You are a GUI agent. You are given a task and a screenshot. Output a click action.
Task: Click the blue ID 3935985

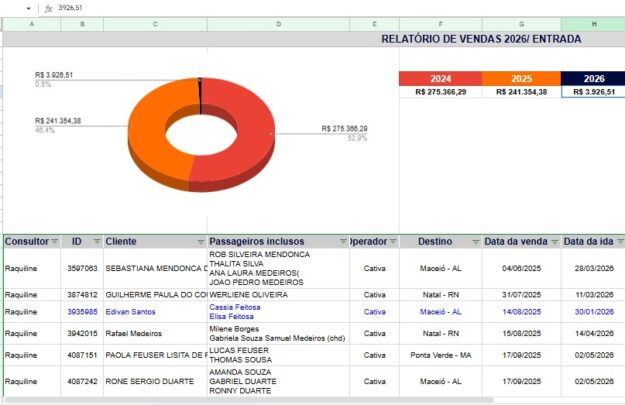(x=82, y=312)
